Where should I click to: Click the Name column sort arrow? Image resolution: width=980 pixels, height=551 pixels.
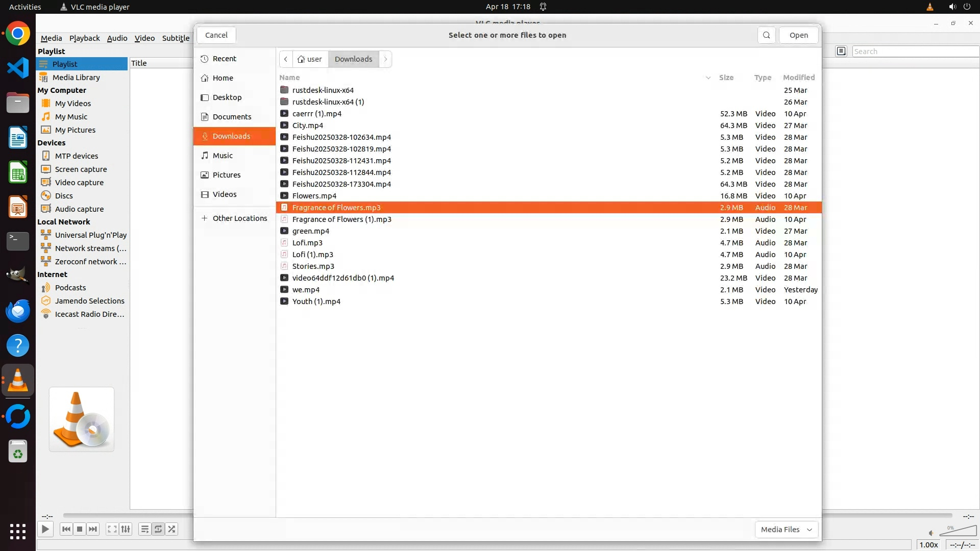coord(708,78)
